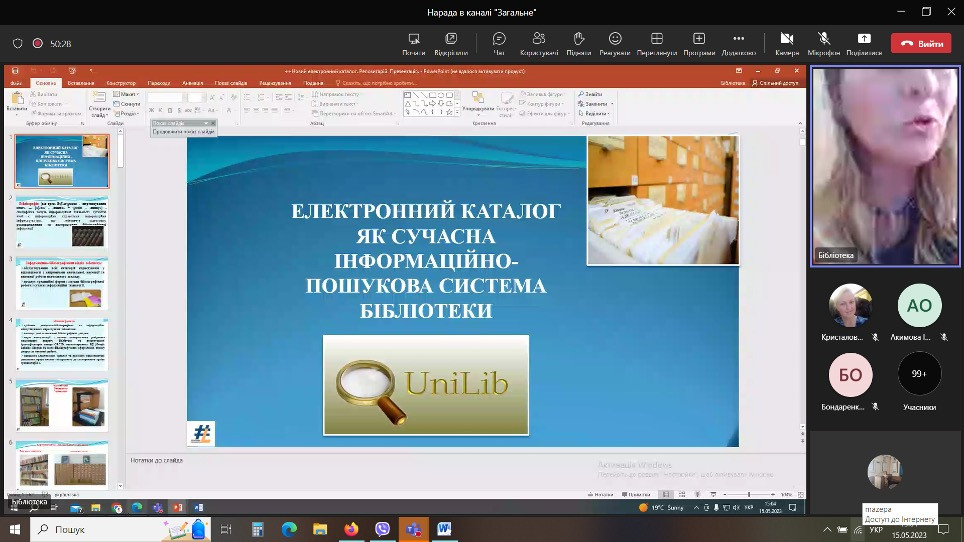Select the second slide thumbnail in panel
This screenshot has height=542, width=964.
coord(61,224)
